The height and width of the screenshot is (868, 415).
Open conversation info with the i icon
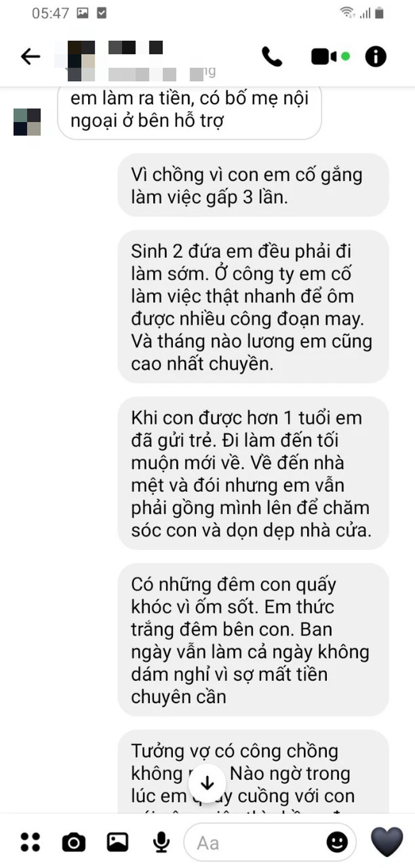click(375, 56)
